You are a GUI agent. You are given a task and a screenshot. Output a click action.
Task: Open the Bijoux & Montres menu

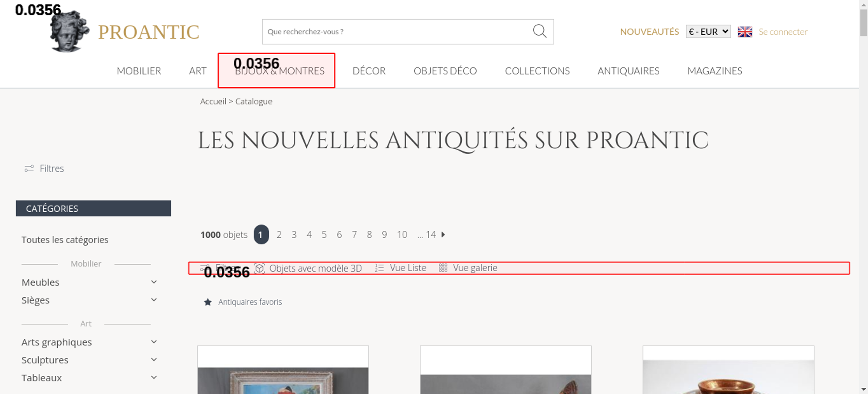point(279,71)
